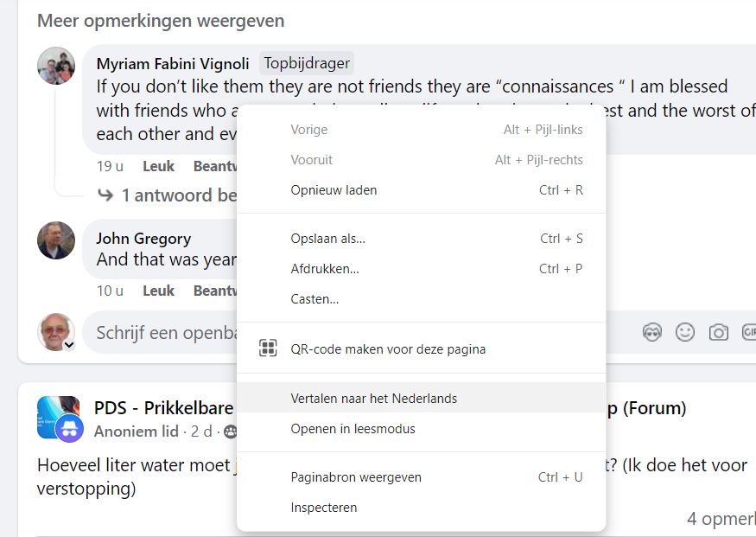Choose 'Opnieuw laden' from context menu

pyautogui.click(x=334, y=190)
